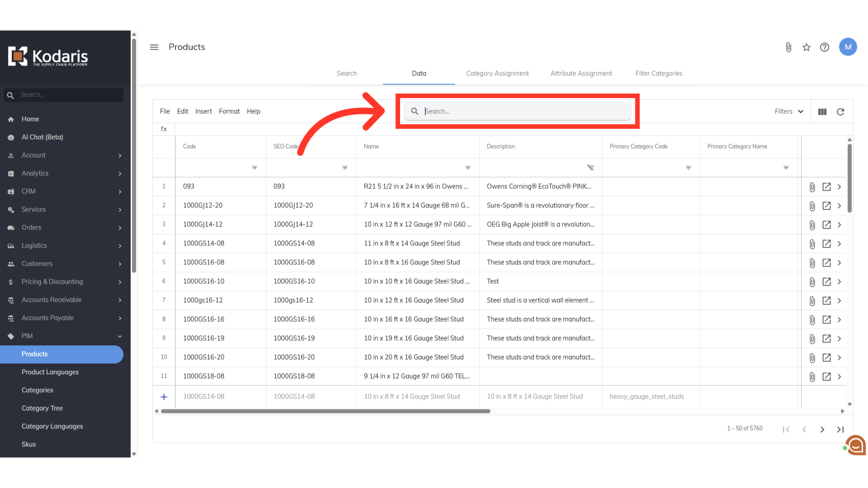Click the attachment paperclip in top header
Viewport: 868px width, 488px height.
click(788, 47)
